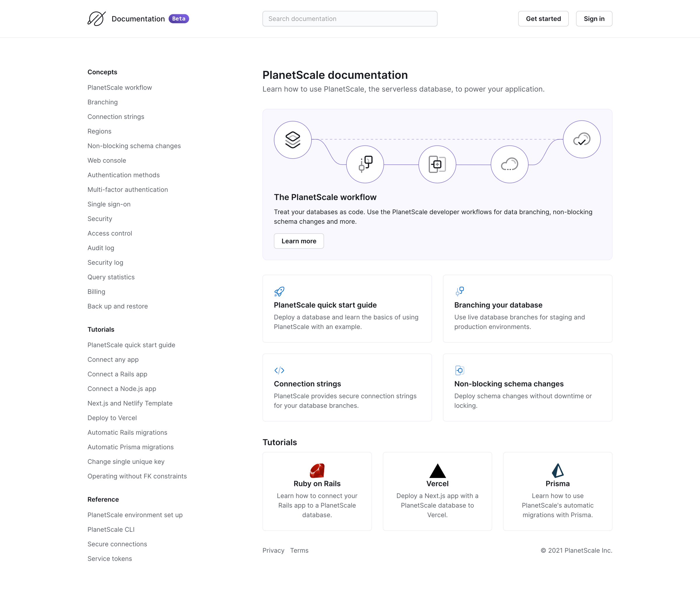Open Next.js and Netlify Template link
This screenshot has height=606, width=700.
click(130, 403)
